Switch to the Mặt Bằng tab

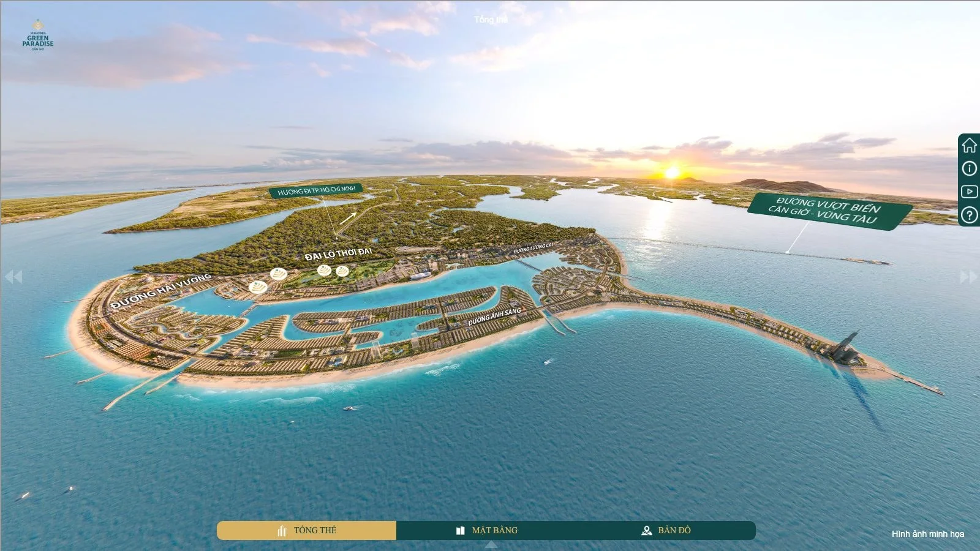click(x=487, y=530)
